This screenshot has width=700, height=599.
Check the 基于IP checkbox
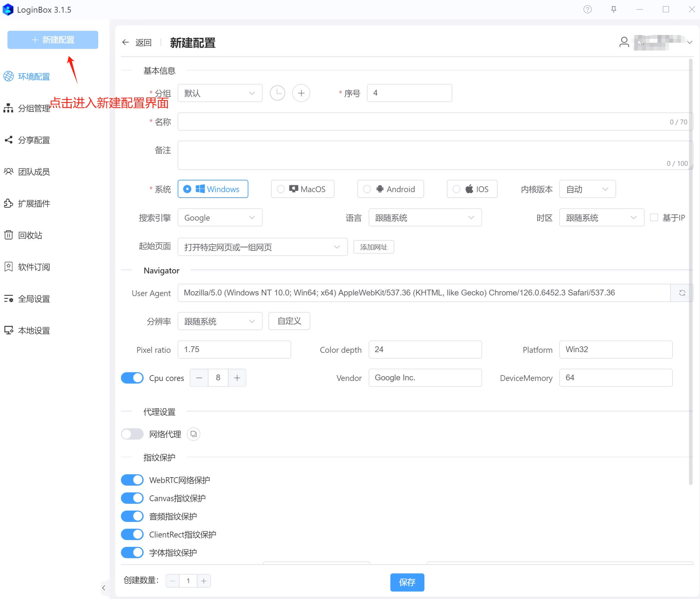[654, 217]
